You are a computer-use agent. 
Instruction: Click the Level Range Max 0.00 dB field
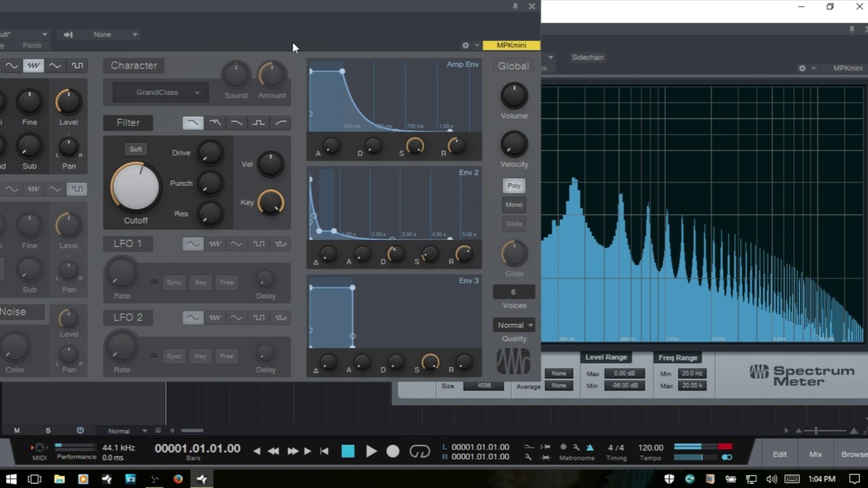(624, 373)
